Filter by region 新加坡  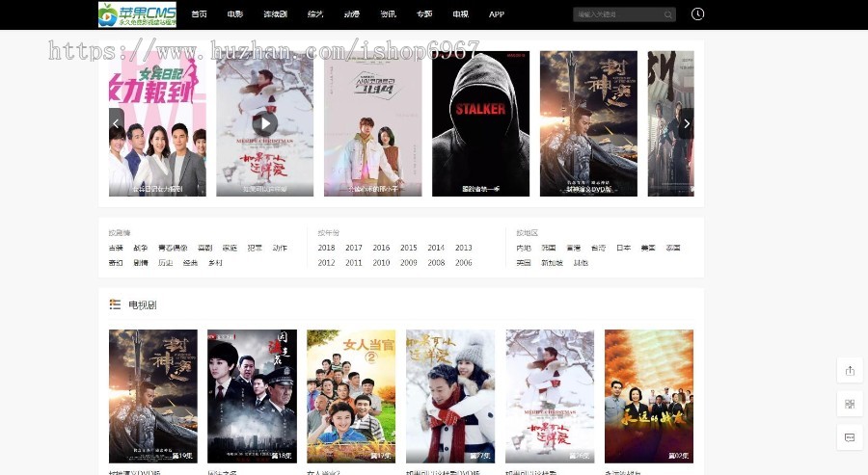553,263
